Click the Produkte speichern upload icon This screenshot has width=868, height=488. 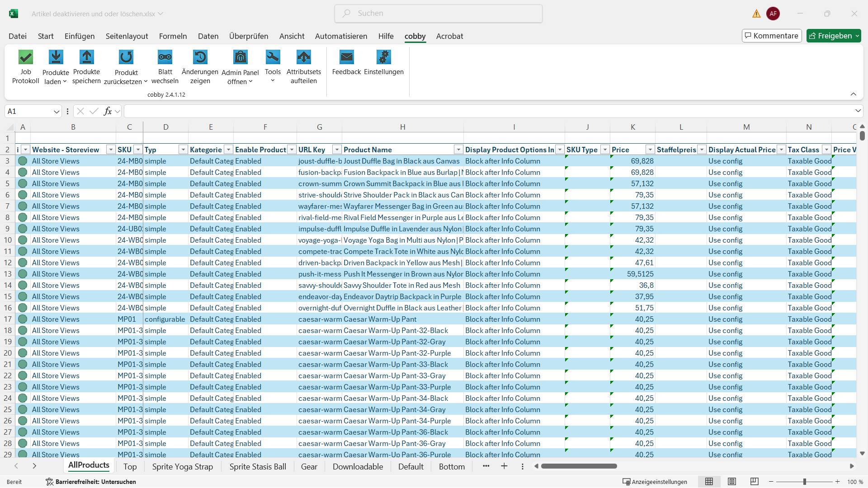tap(86, 57)
